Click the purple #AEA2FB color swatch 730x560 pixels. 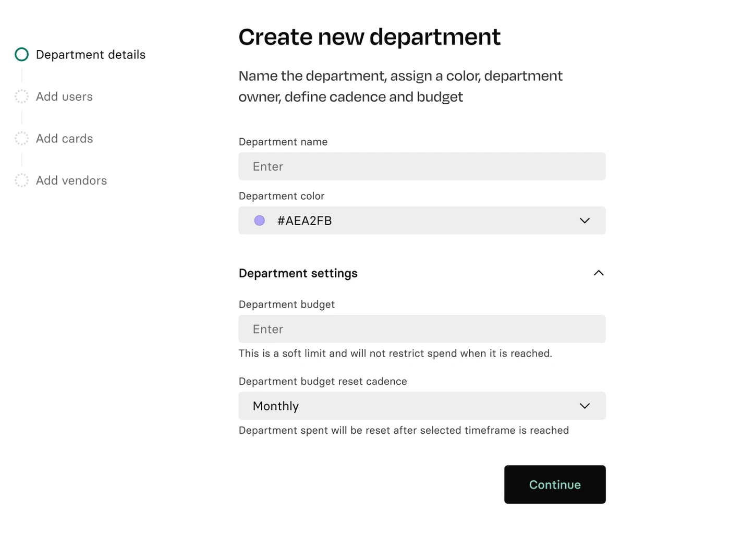click(x=260, y=221)
